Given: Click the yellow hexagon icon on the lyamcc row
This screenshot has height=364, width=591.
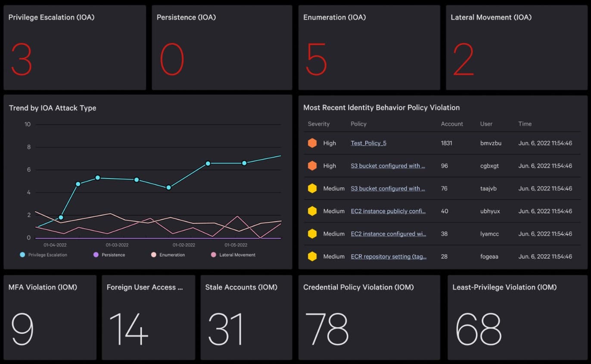Looking at the screenshot, I should tap(312, 234).
